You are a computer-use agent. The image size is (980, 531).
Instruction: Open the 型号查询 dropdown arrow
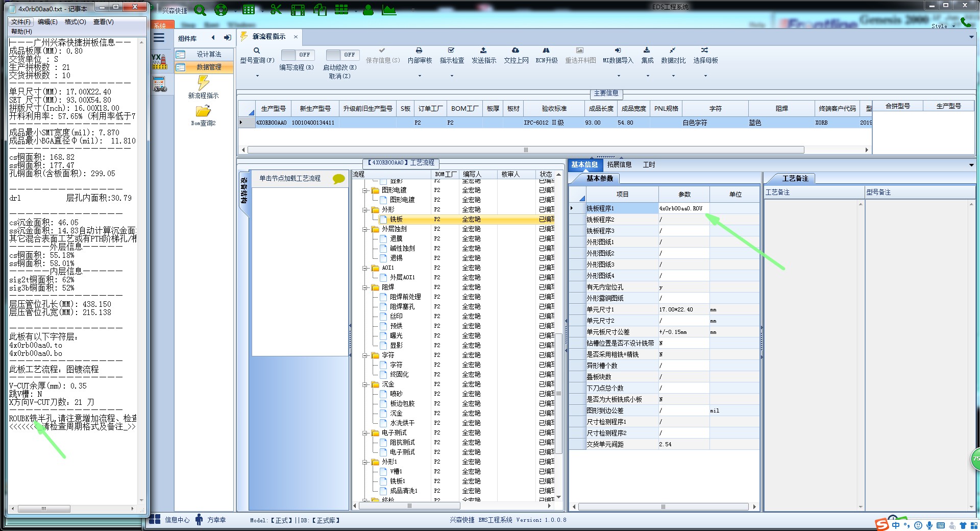point(257,76)
